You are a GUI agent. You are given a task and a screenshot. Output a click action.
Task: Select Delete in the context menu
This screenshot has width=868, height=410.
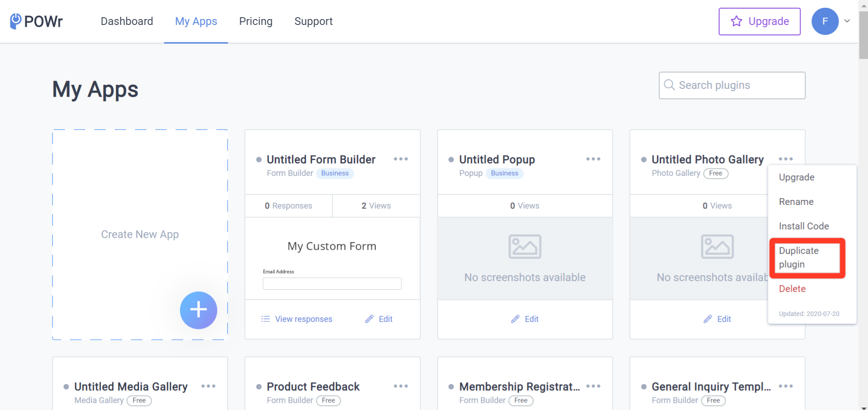click(792, 289)
